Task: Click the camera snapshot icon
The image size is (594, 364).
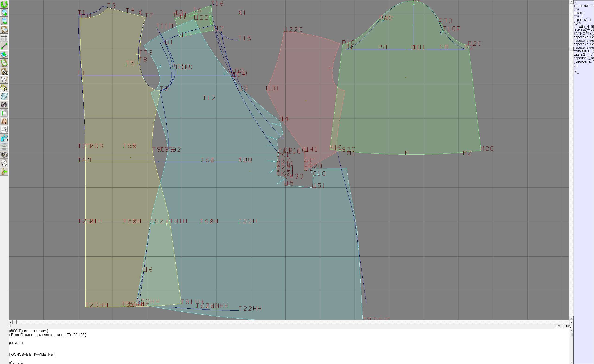Action: pyautogui.click(x=4, y=105)
